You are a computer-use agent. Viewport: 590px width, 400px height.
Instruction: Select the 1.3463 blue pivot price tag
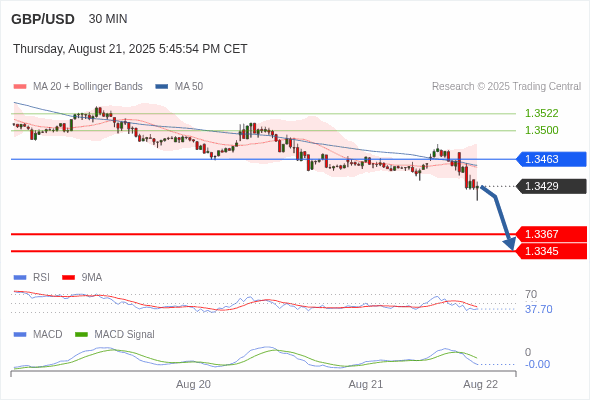click(x=551, y=159)
